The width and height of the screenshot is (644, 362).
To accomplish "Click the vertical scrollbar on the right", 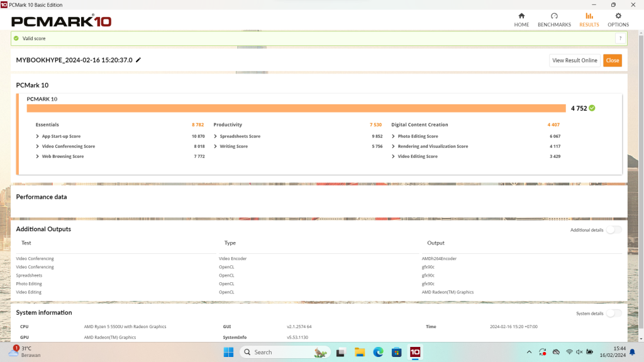I will point(641,180).
